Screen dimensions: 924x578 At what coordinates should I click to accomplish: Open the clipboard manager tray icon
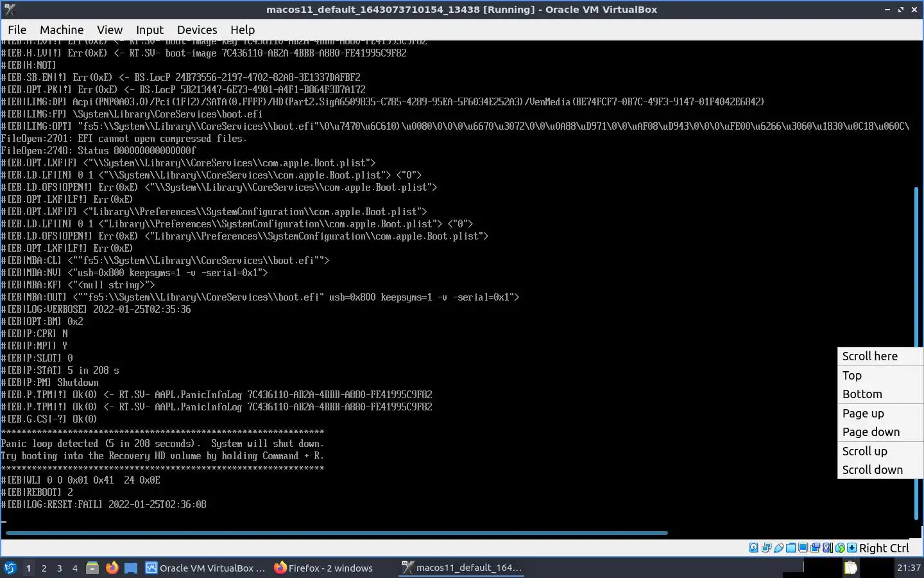850,568
